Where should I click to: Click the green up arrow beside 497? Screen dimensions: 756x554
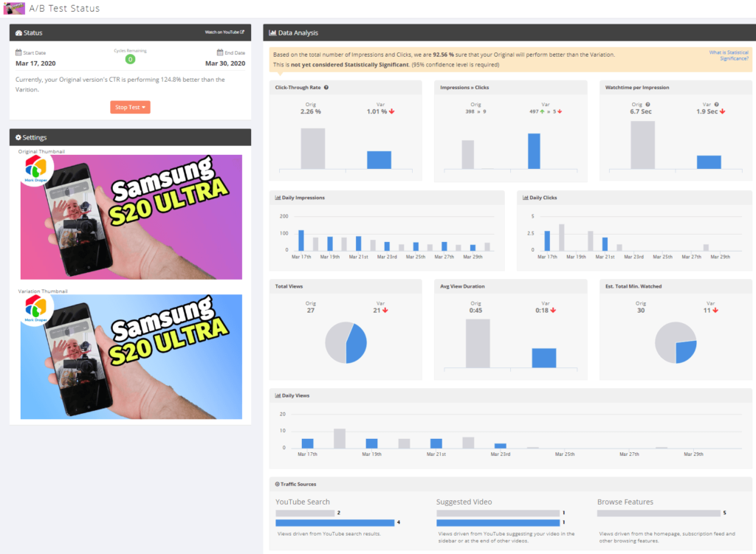click(x=543, y=111)
